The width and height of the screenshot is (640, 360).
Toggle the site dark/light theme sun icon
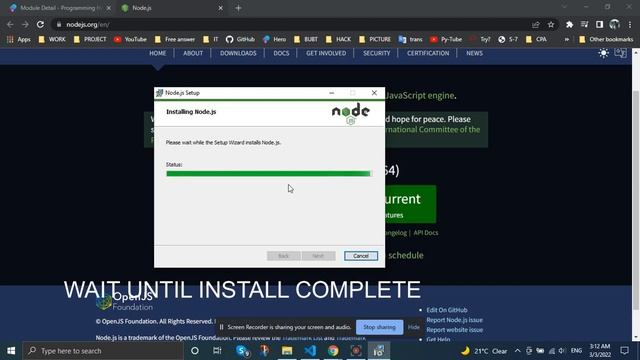click(x=604, y=53)
